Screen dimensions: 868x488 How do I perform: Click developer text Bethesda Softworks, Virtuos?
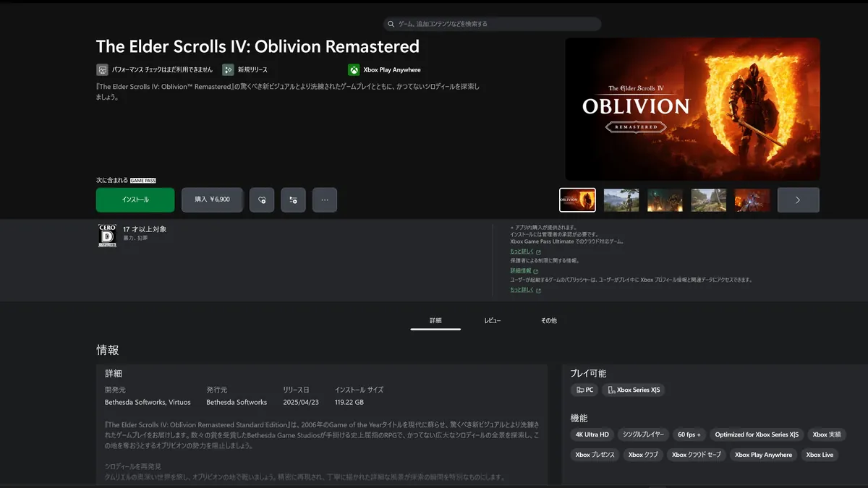146,402
